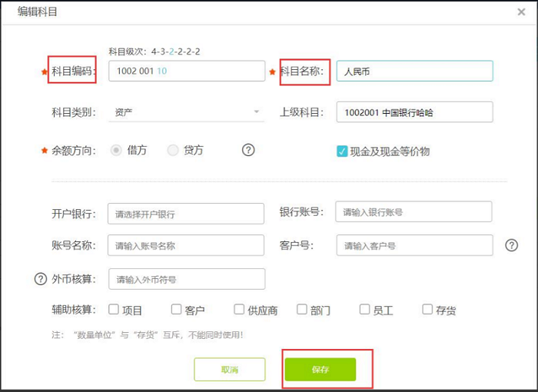This screenshot has width=538, height=392.
Task: Open the 开户银行 selection field
Action: tap(186, 214)
